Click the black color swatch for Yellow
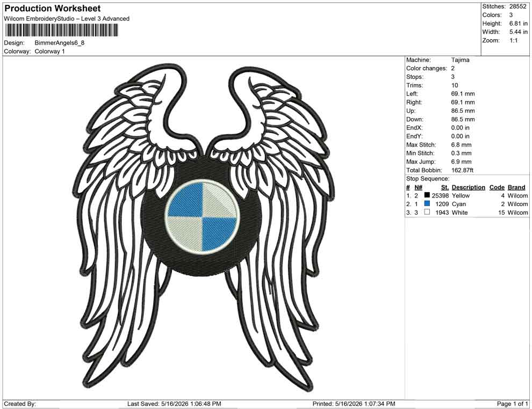The height and width of the screenshot is (409, 532). click(427, 195)
